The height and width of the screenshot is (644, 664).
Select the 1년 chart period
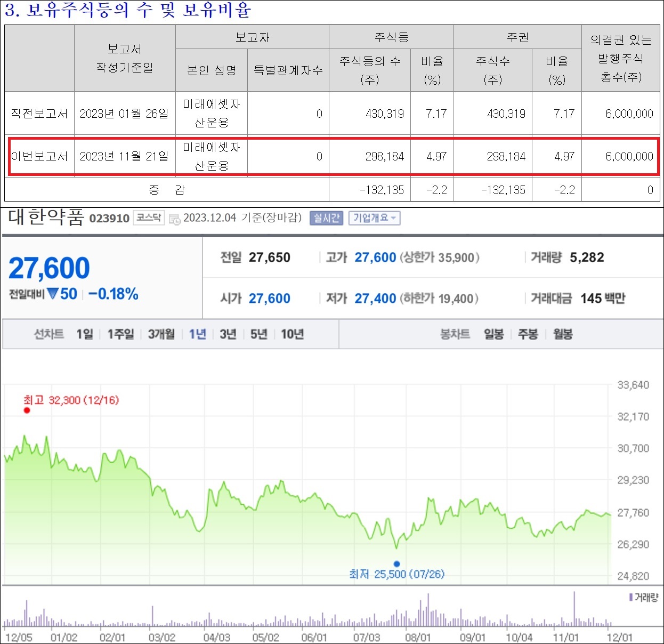(x=197, y=334)
